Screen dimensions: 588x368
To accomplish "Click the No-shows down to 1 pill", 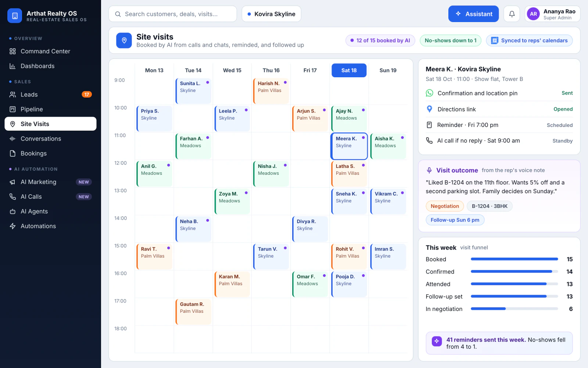I will (451, 40).
